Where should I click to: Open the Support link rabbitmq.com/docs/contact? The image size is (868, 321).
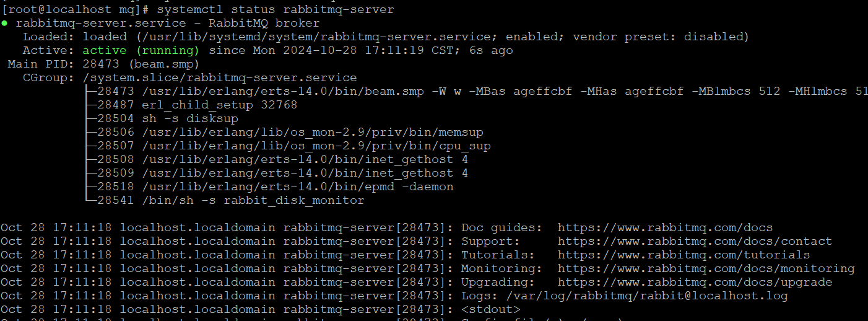[x=695, y=242]
